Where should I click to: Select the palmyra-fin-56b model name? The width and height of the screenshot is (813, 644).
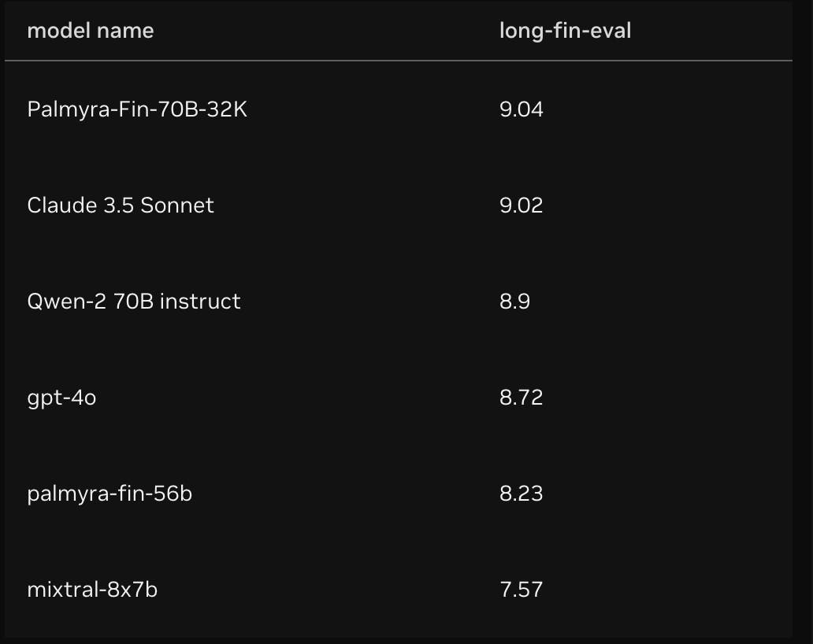point(110,494)
